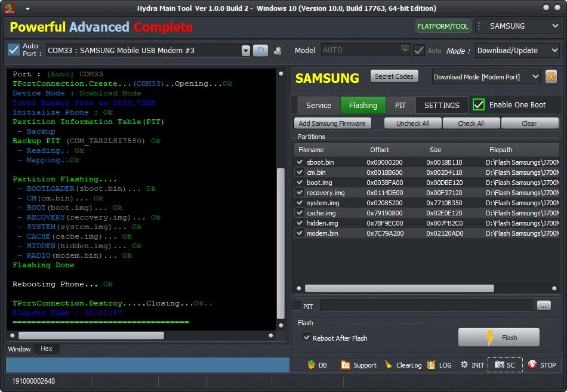Click the Clear partitions button
The width and height of the screenshot is (567, 392).
coord(529,124)
